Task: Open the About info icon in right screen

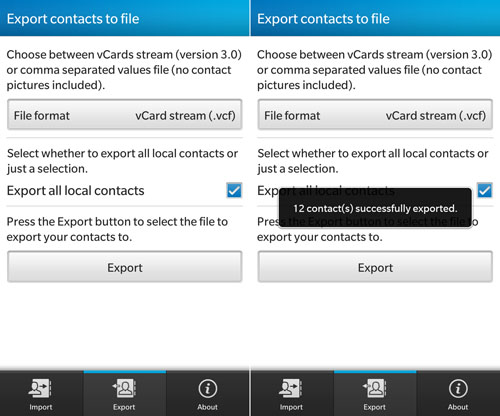Action: (458, 389)
